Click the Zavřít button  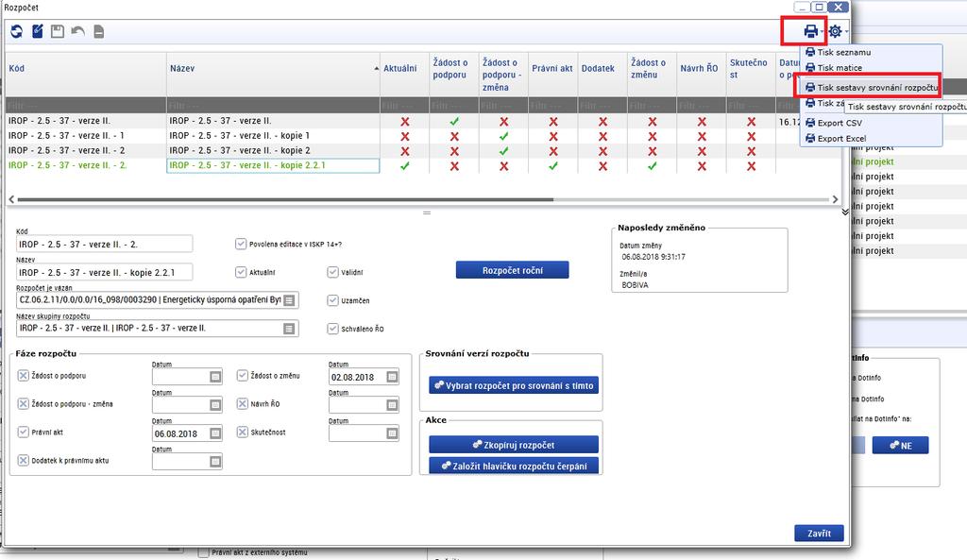point(819,534)
